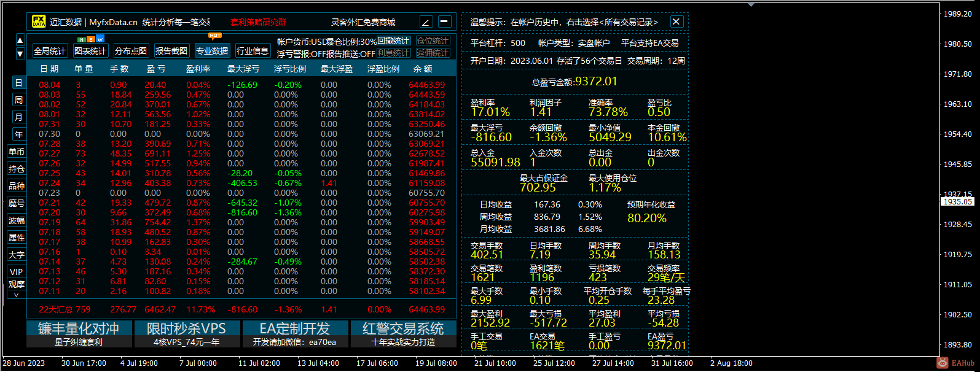Open the 镰丰量化对冲 ad banner
The image size is (980, 372).
[x=79, y=334]
